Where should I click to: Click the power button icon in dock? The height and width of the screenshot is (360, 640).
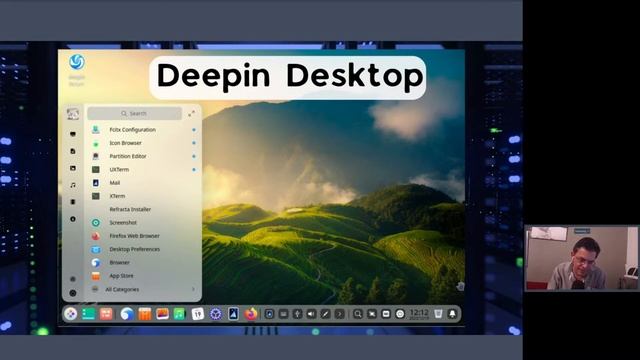(x=400, y=314)
